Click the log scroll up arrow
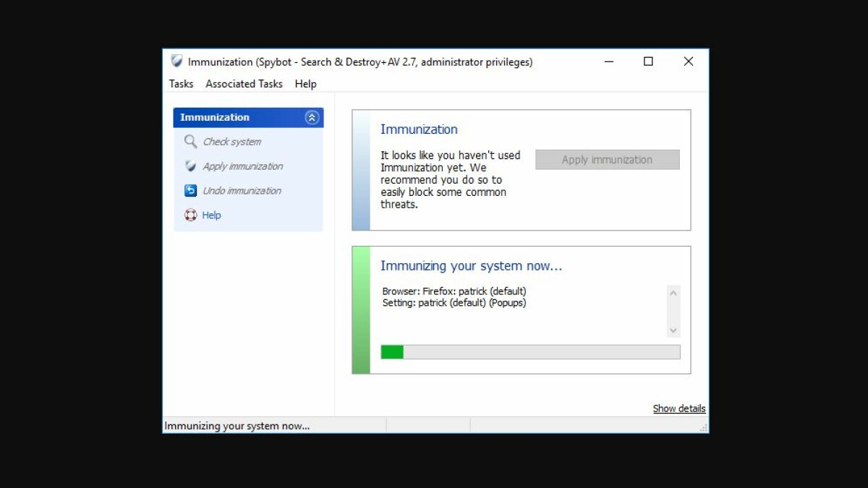The height and width of the screenshot is (488, 868). tap(673, 294)
